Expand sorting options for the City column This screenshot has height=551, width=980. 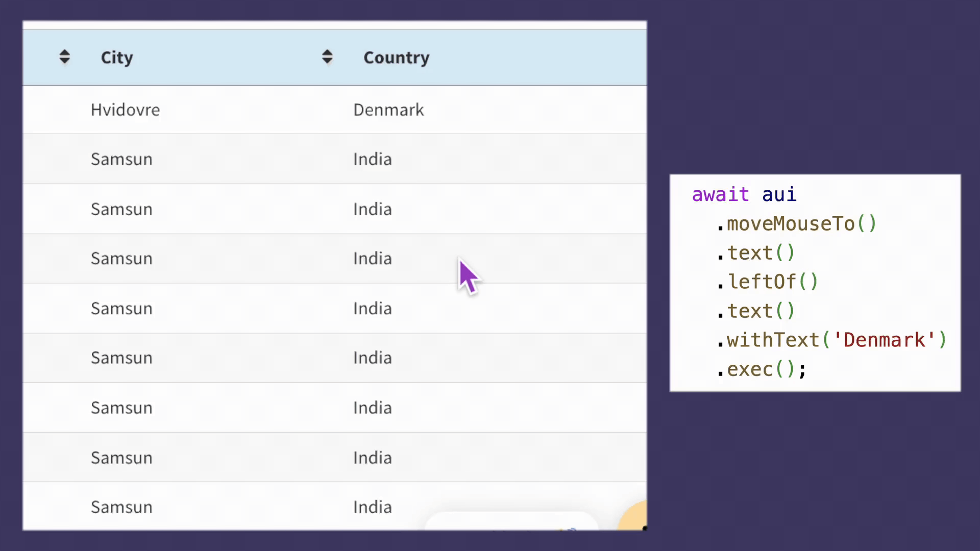[64, 57]
